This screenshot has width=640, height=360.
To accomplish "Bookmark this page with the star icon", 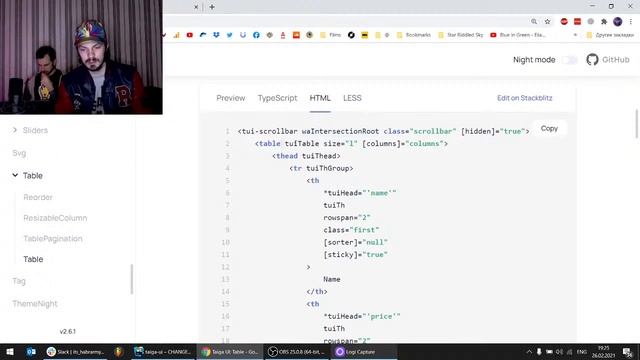I will (547, 22).
